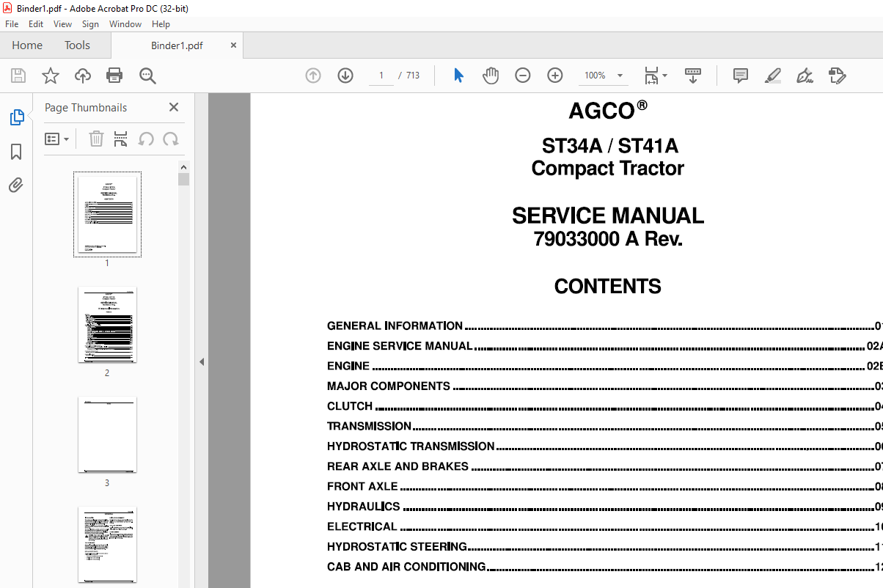Image resolution: width=883 pixels, height=588 pixels.
Task: Delete selected page with trash icon
Action: [96, 139]
